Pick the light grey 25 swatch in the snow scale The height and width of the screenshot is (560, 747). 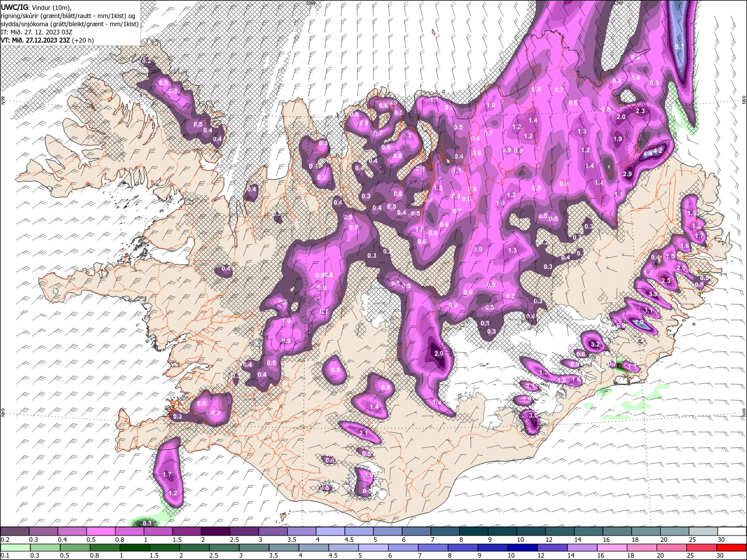click(703, 531)
